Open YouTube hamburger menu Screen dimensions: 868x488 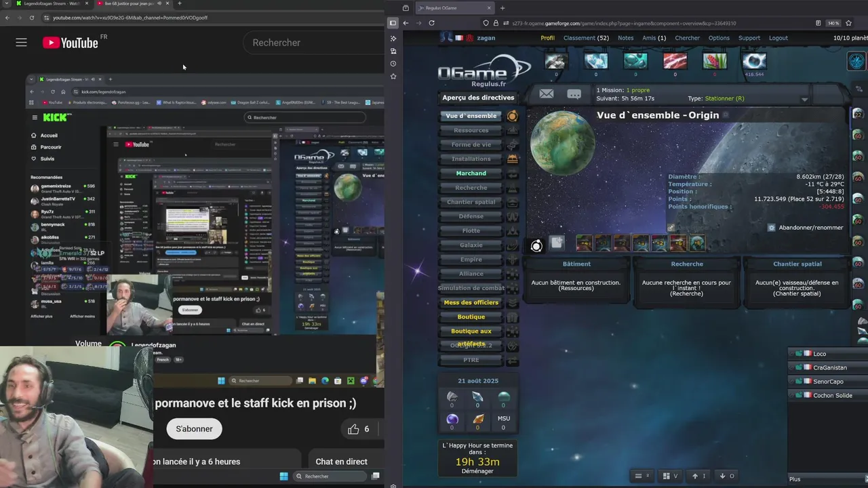[x=21, y=43]
